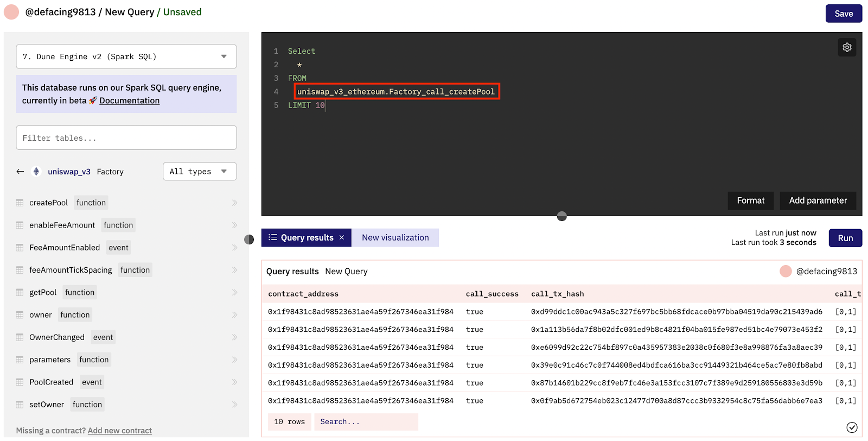Screen dimensions: 868x441
Task: Open the All types filter dropdown
Action: (199, 172)
